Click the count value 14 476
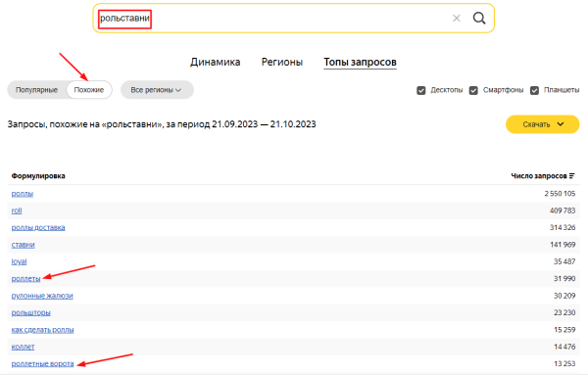This screenshot has width=588, height=375. pyautogui.click(x=564, y=347)
